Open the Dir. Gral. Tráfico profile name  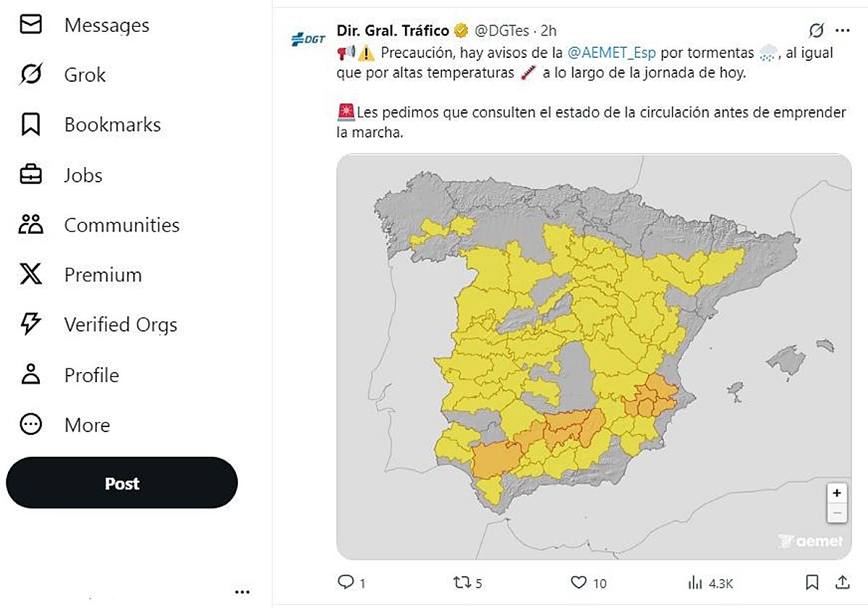393,30
